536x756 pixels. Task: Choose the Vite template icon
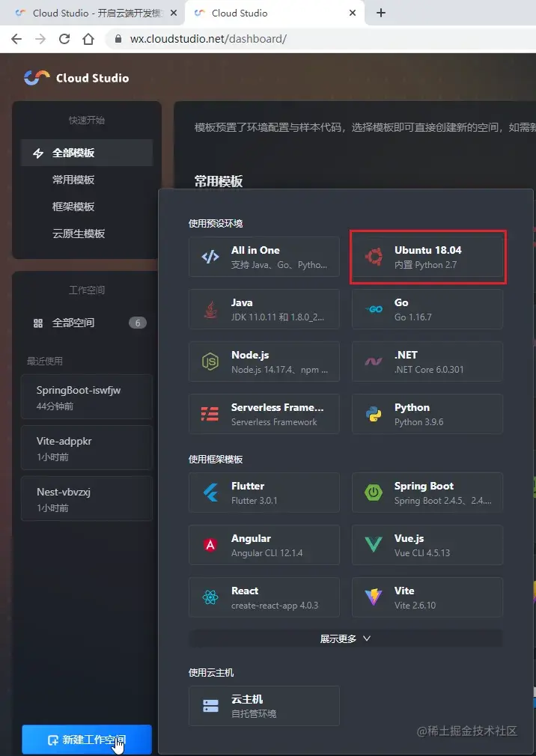click(374, 597)
